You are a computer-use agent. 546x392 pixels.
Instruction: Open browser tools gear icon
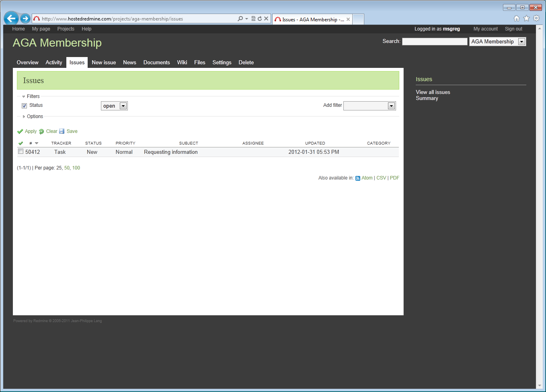point(536,18)
